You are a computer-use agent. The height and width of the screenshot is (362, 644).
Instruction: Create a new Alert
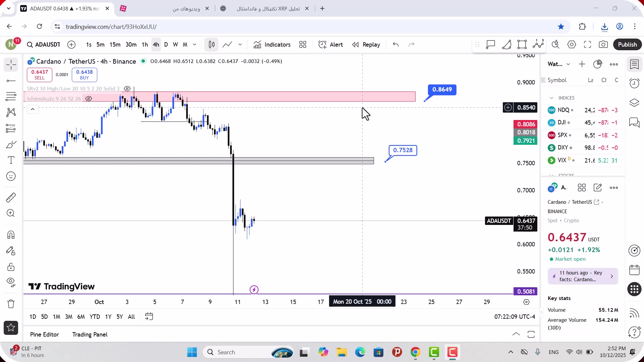tap(330, 45)
